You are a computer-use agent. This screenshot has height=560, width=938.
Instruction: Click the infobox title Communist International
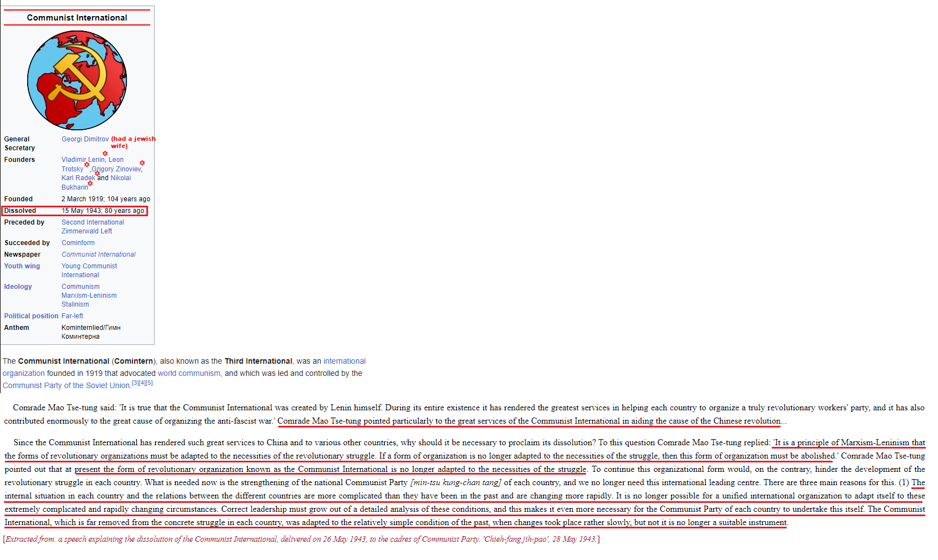click(77, 18)
